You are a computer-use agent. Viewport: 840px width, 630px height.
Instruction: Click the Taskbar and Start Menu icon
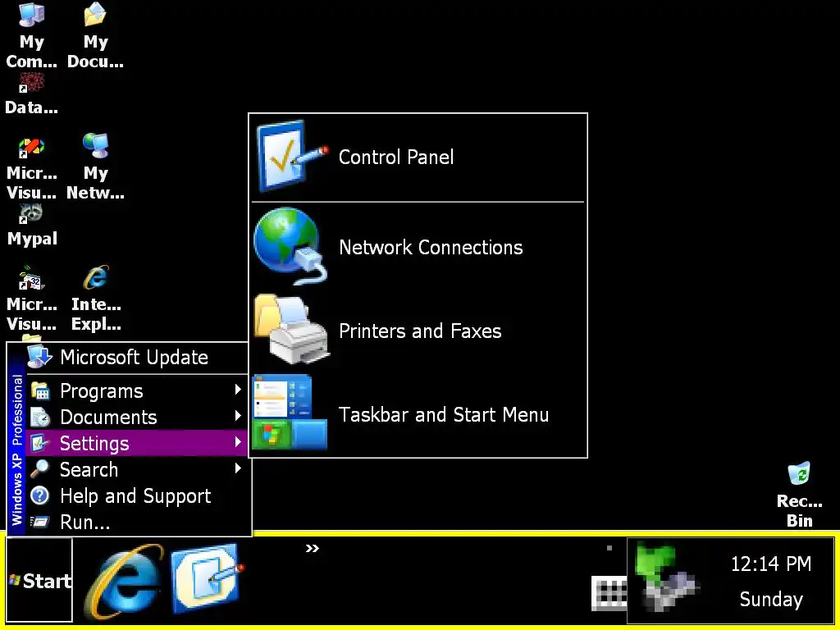pyautogui.click(x=290, y=412)
